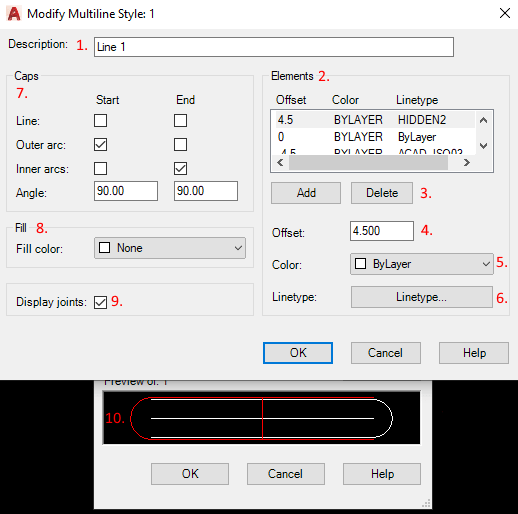Enable Line cap at Start
Viewport: 518px width, 514px height.
click(x=100, y=121)
